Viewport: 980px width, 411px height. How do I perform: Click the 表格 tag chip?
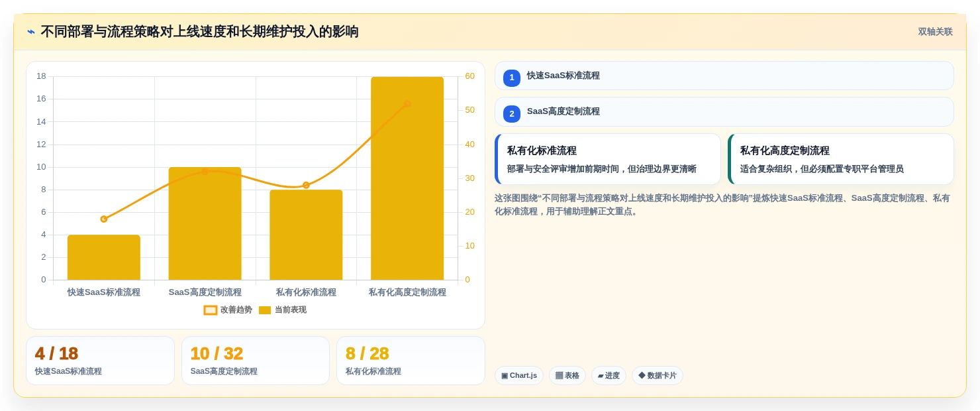pos(567,376)
